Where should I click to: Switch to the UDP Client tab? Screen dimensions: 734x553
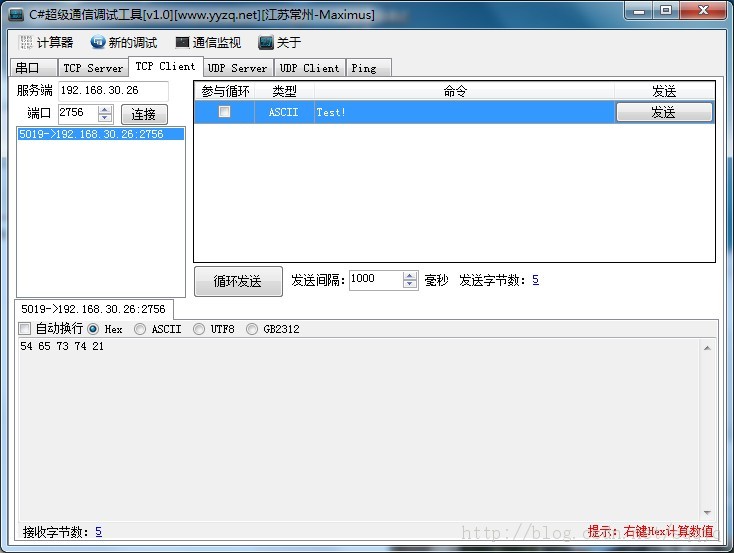pyautogui.click(x=309, y=68)
